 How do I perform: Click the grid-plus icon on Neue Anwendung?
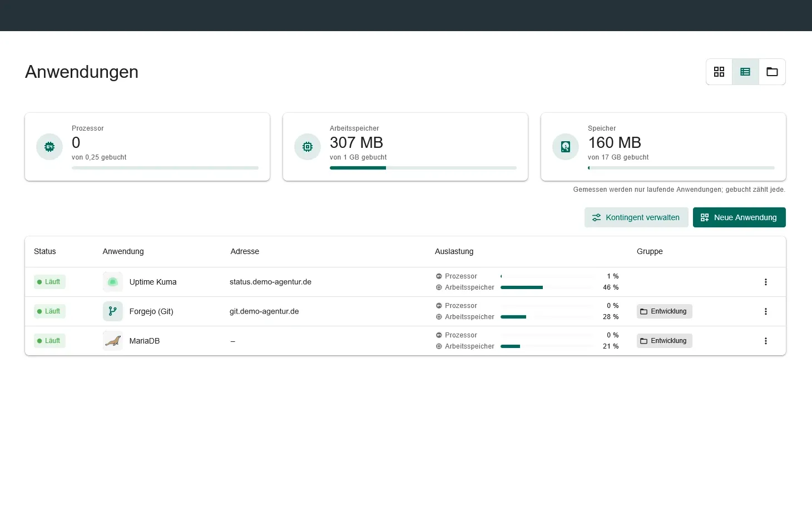click(x=705, y=217)
